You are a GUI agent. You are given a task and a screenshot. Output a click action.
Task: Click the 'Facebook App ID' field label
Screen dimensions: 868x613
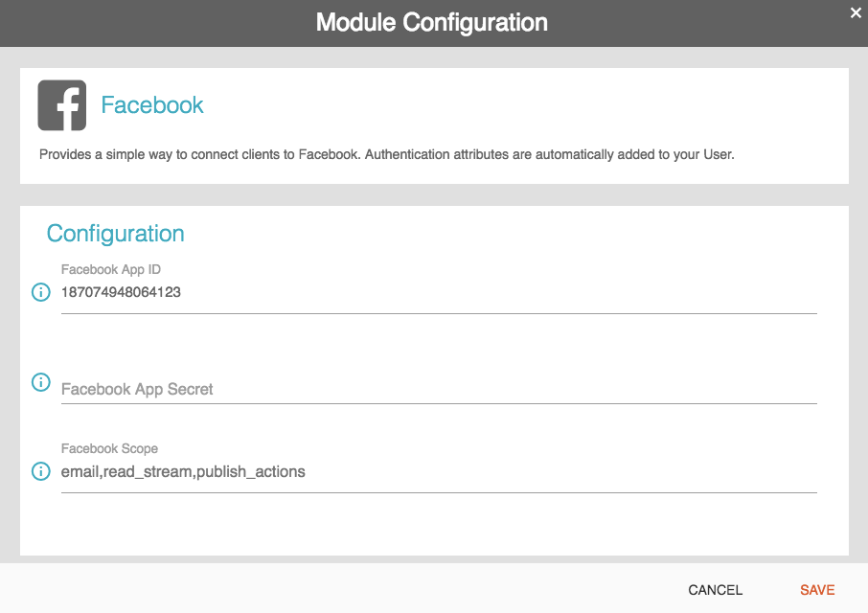[111, 269]
